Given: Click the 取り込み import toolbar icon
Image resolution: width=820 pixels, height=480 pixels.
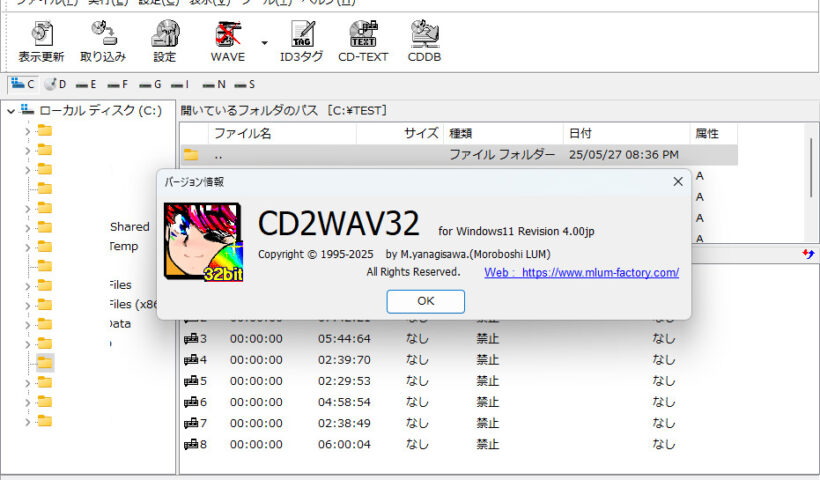Looking at the screenshot, I should point(103,41).
